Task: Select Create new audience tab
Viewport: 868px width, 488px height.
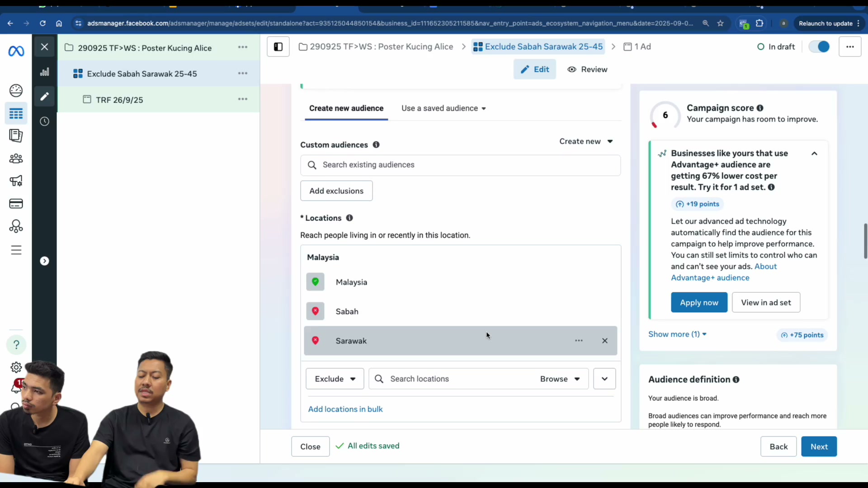Action: click(x=346, y=108)
